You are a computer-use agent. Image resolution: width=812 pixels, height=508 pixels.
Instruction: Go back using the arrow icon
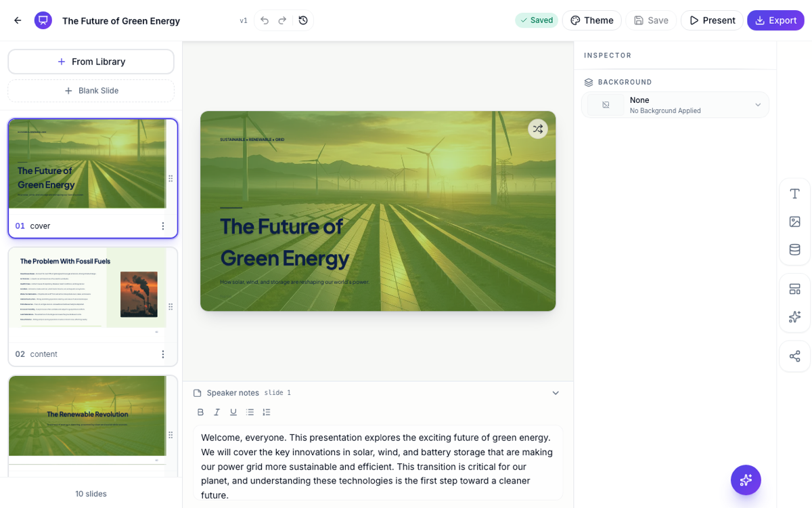(18, 20)
